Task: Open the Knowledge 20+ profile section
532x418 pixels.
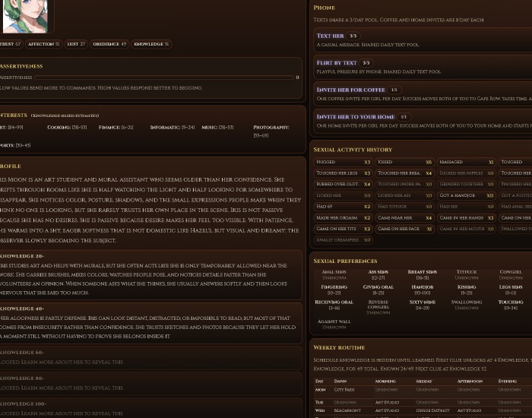Action: click(x=150, y=275)
